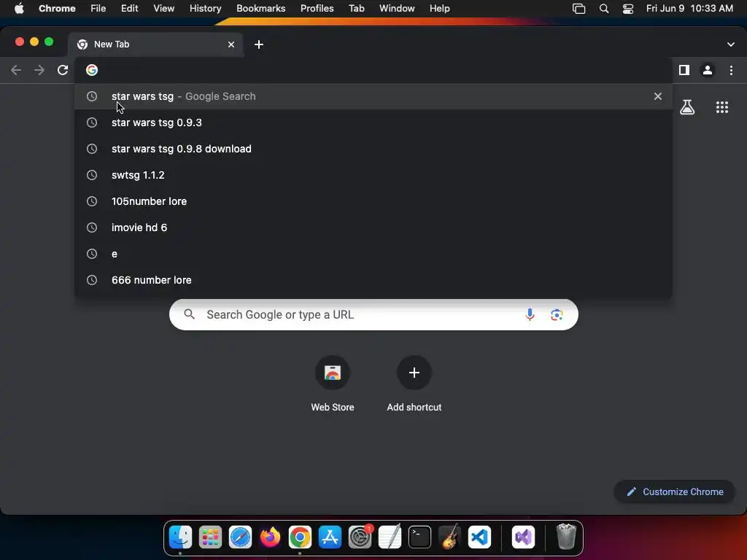Select the 'imovie hd 6' suggestion
Viewport: 747px width, 560px height.
[373, 227]
